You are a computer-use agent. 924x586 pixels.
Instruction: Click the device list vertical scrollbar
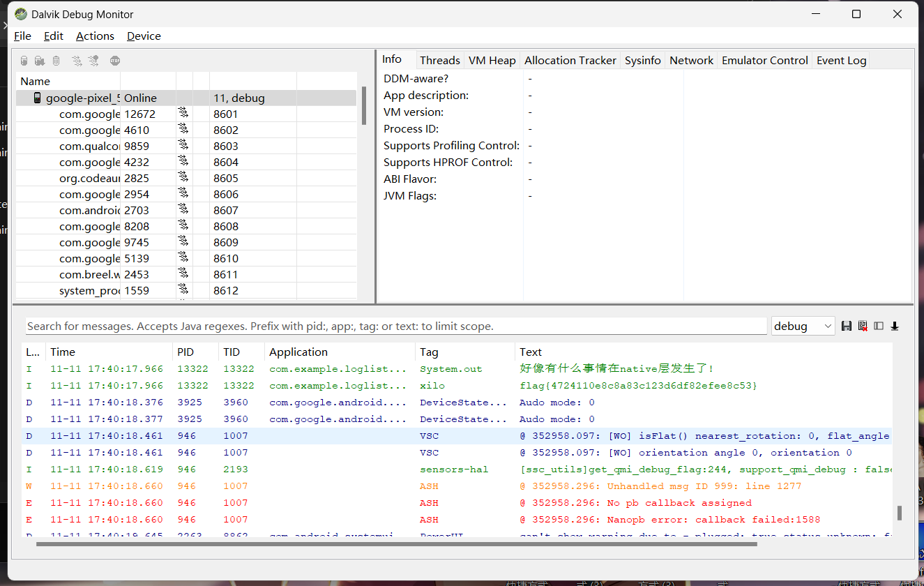tap(363, 105)
